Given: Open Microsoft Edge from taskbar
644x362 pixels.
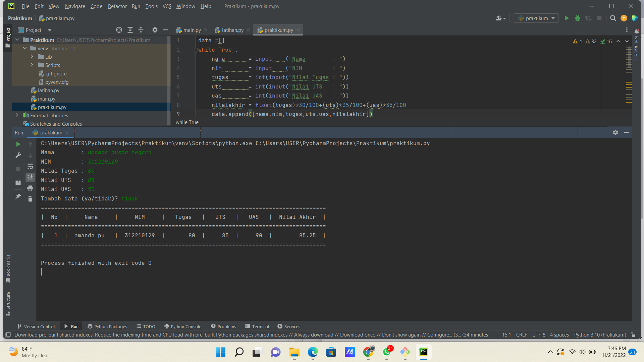Looking at the screenshot, I should (313, 352).
